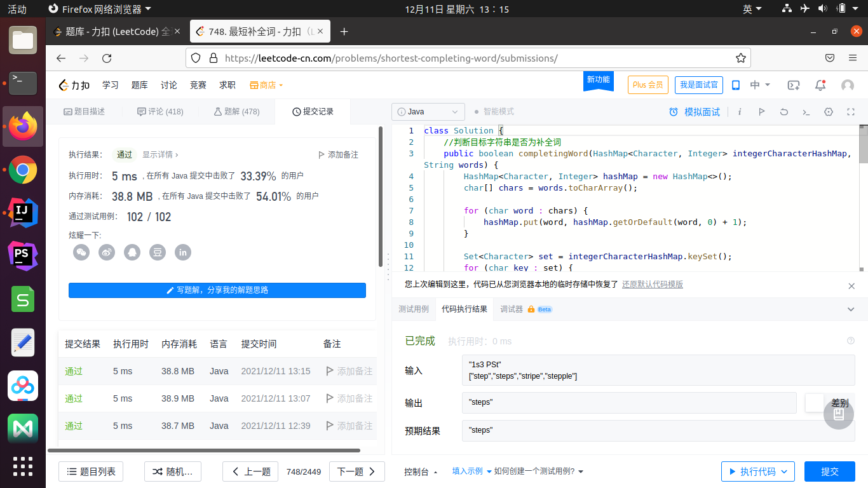Click the submissions table horizontal scrollbar
The width and height of the screenshot is (868, 488).
click(203, 451)
